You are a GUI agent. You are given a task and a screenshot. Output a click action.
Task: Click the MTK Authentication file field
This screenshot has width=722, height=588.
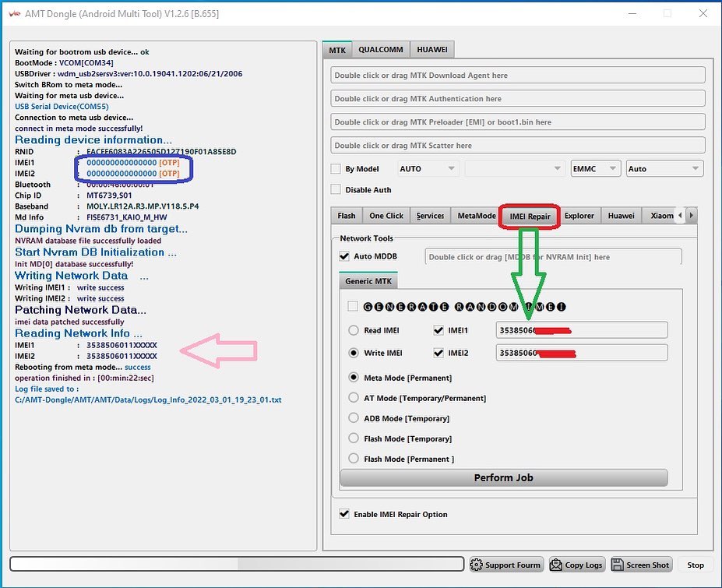click(x=518, y=99)
